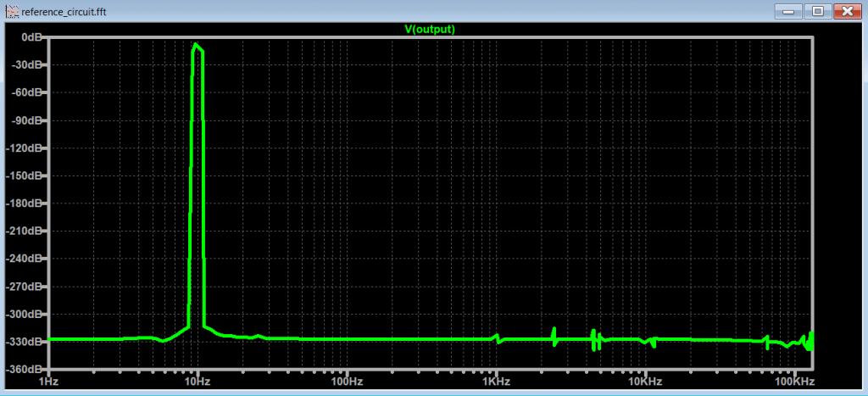
Task: Close the reference_circuit.fft window
Action: [x=845, y=11]
